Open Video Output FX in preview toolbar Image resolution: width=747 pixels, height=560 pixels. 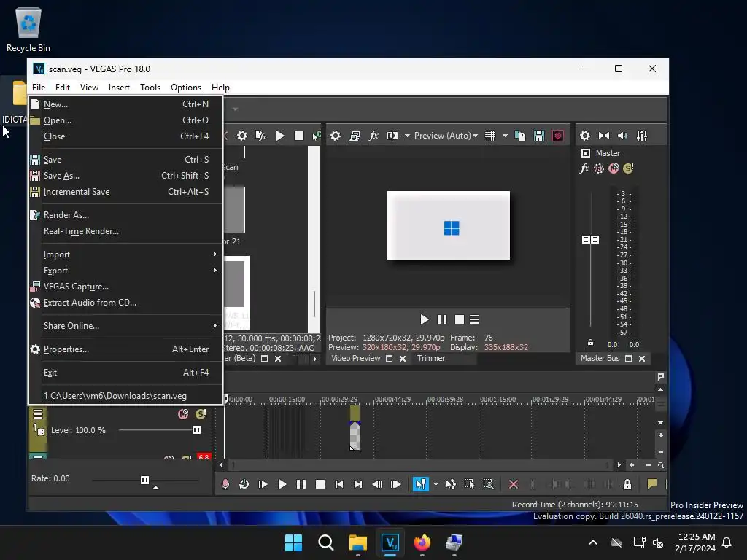[373, 136]
